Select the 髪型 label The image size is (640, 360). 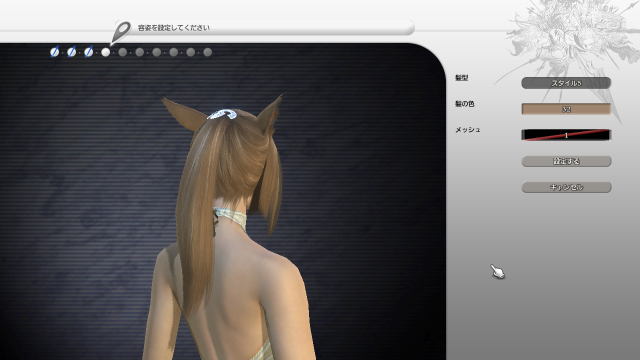click(x=462, y=78)
